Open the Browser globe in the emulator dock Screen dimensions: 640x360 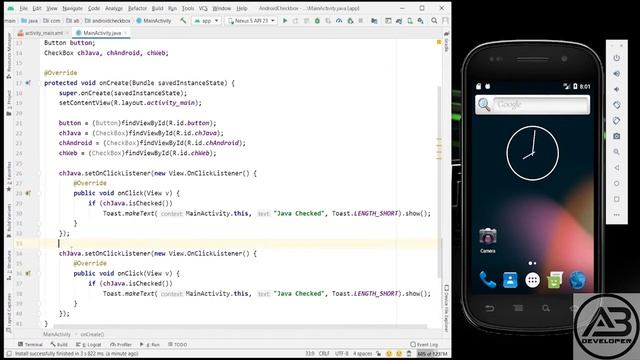click(x=577, y=280)
